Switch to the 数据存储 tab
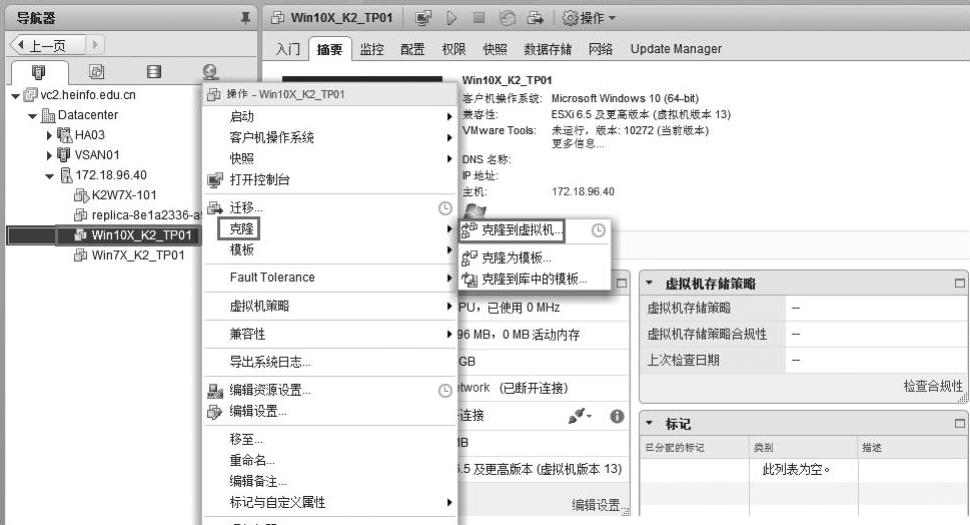 pos(548,49)
